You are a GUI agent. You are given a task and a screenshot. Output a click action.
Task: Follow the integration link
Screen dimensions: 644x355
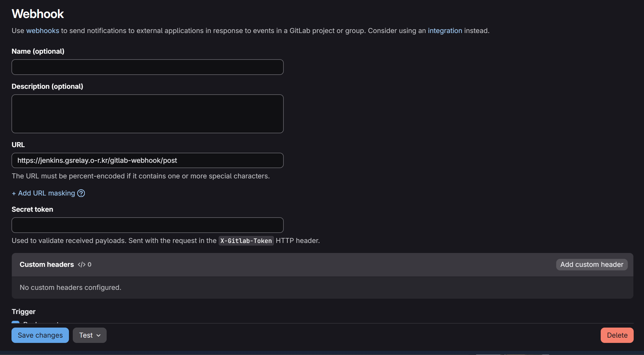(445, 31)
